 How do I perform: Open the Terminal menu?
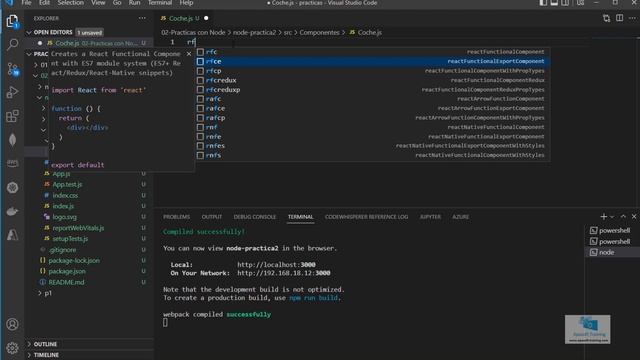pos(160,3)
